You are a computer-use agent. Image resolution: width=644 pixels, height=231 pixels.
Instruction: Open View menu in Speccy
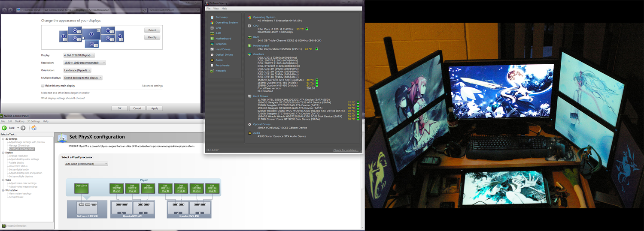[x=216, y=9]
